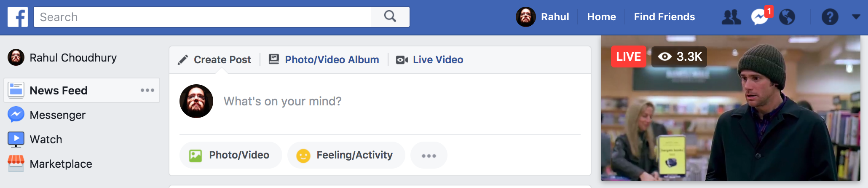Add Photo/Video to the post
868x188 pixels.
coord(230,155)
